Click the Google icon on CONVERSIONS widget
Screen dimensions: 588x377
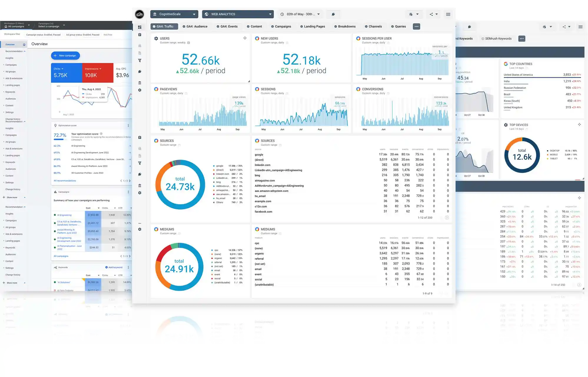[358, 89]
